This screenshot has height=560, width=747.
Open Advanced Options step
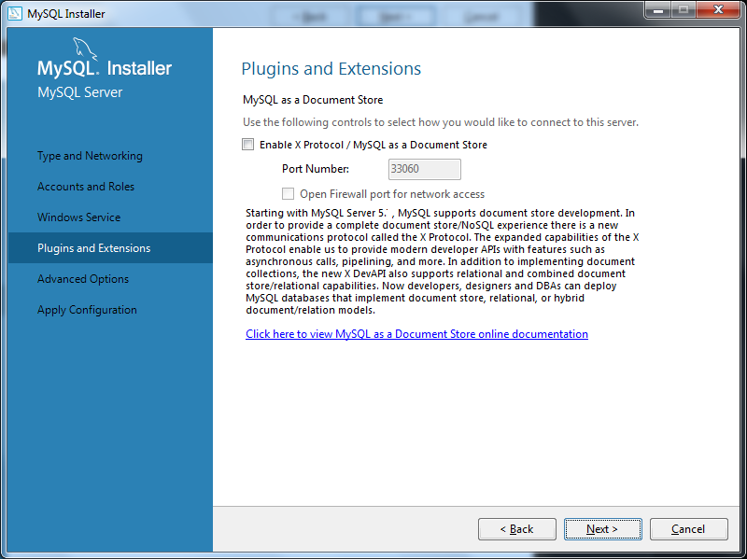click(x=83, y=279)
